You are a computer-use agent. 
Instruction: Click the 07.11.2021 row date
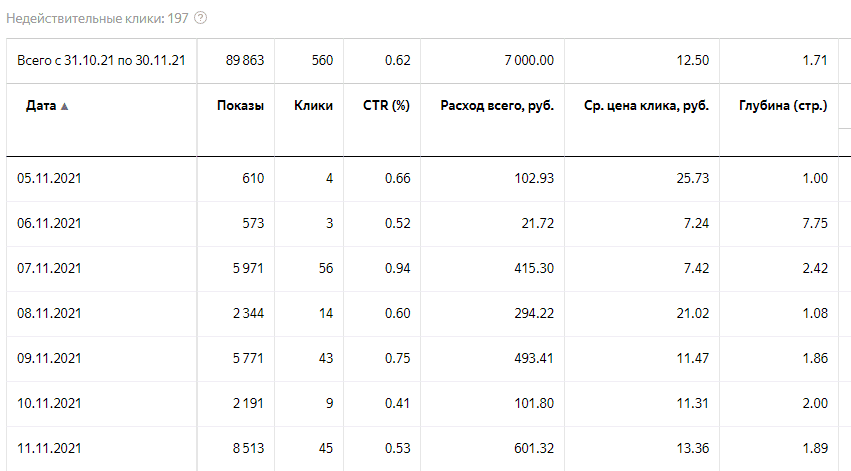point(49,268)
